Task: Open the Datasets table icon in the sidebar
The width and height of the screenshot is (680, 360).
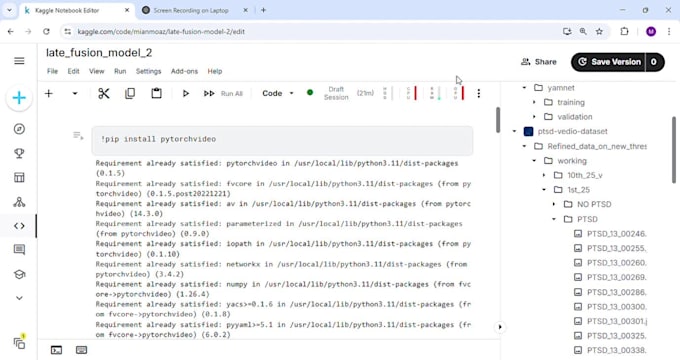Action: coord(19,177)
